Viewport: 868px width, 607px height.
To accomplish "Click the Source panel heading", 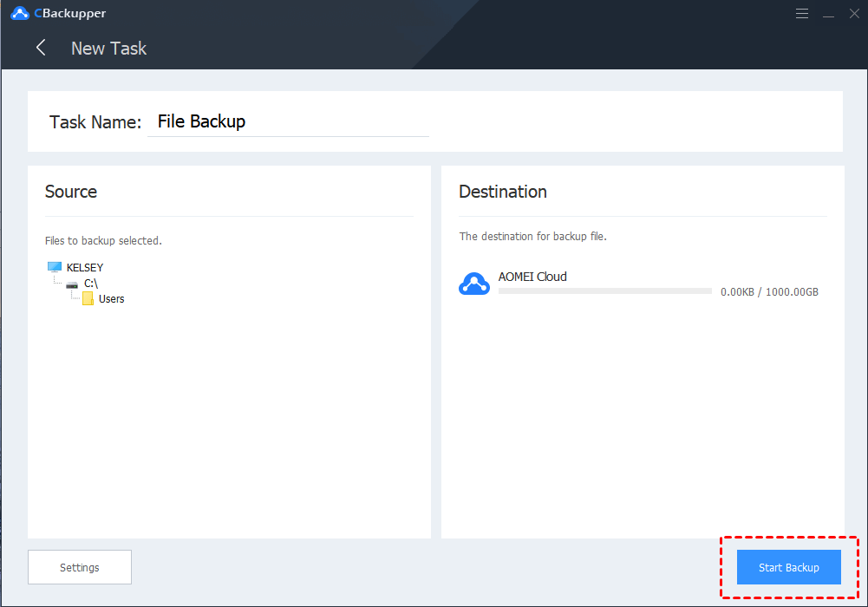I will click(x=71, y=192).
